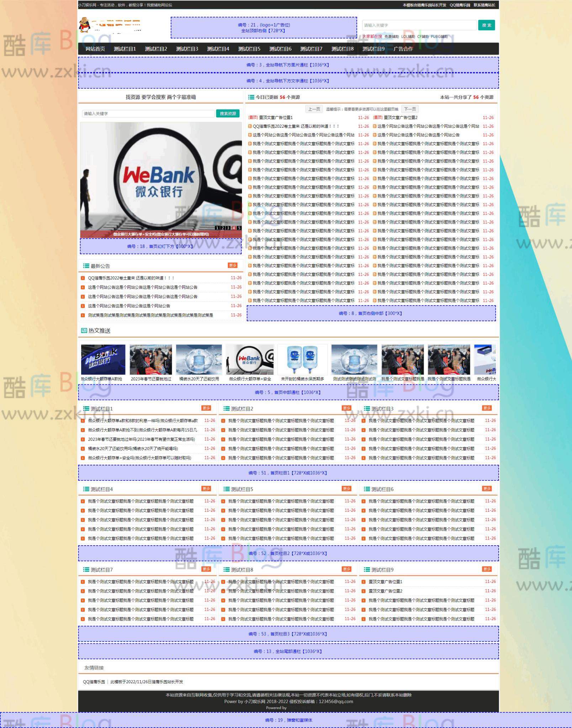Open the 广告合作 menu item

404,49
